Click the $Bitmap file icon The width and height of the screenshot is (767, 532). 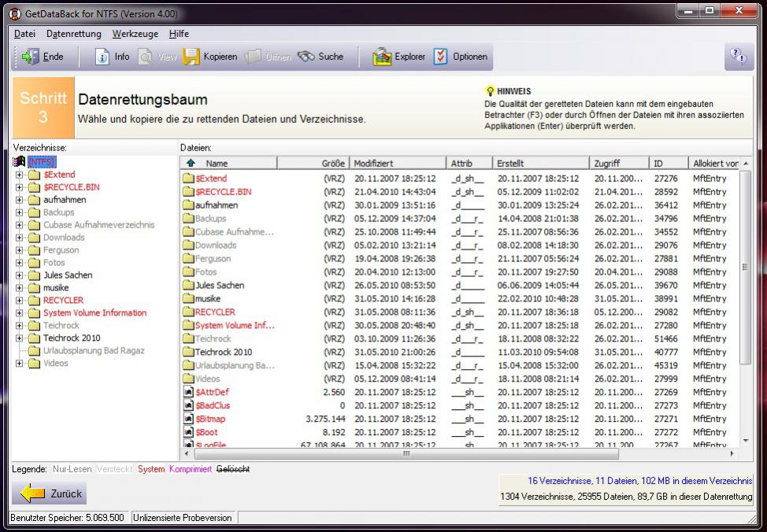tap(188, 419)
